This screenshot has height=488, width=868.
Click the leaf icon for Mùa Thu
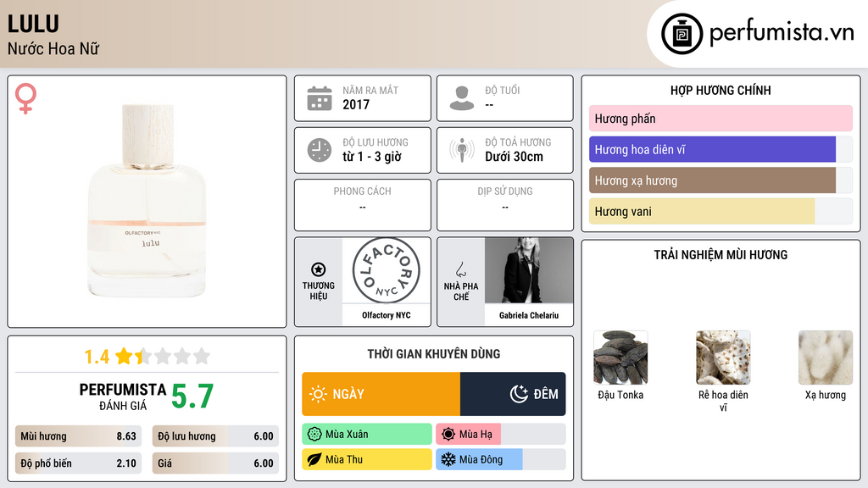314,459
